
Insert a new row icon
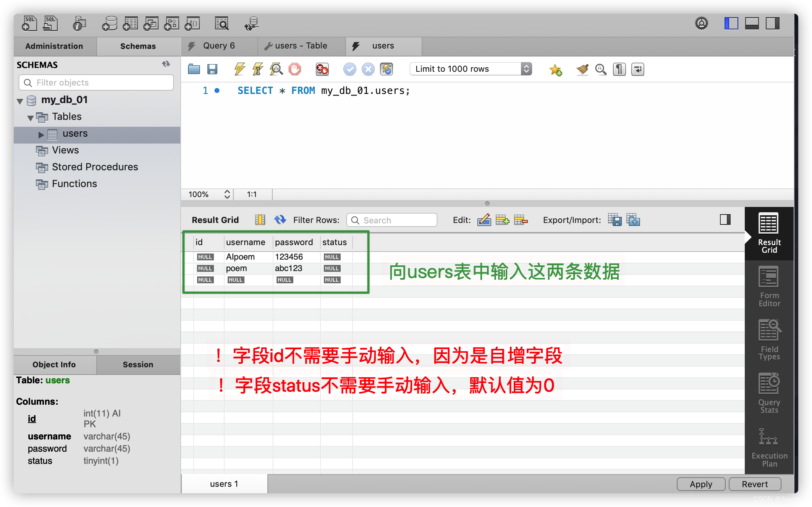[x=502, y=220]
